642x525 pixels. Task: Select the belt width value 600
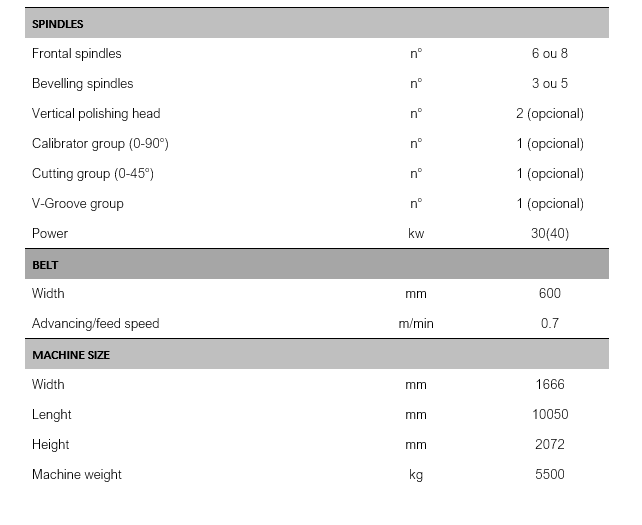tap(550, 294)
